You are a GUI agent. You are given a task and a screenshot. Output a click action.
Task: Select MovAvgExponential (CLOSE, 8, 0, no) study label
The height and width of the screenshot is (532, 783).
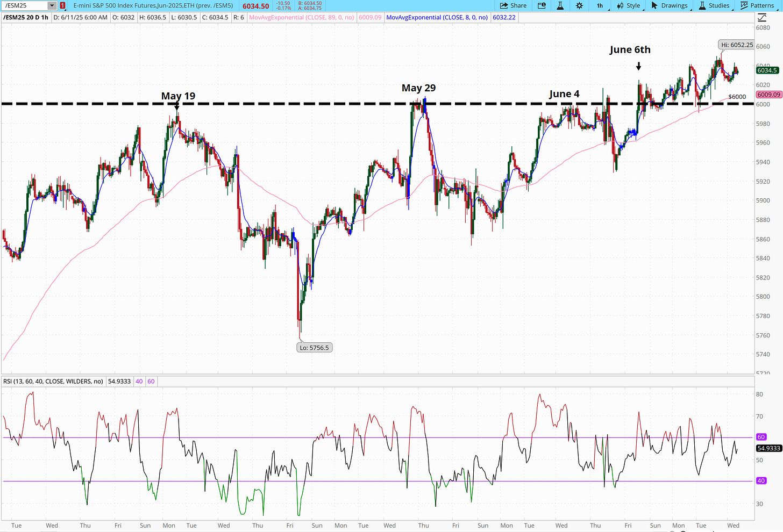point(437,17)
